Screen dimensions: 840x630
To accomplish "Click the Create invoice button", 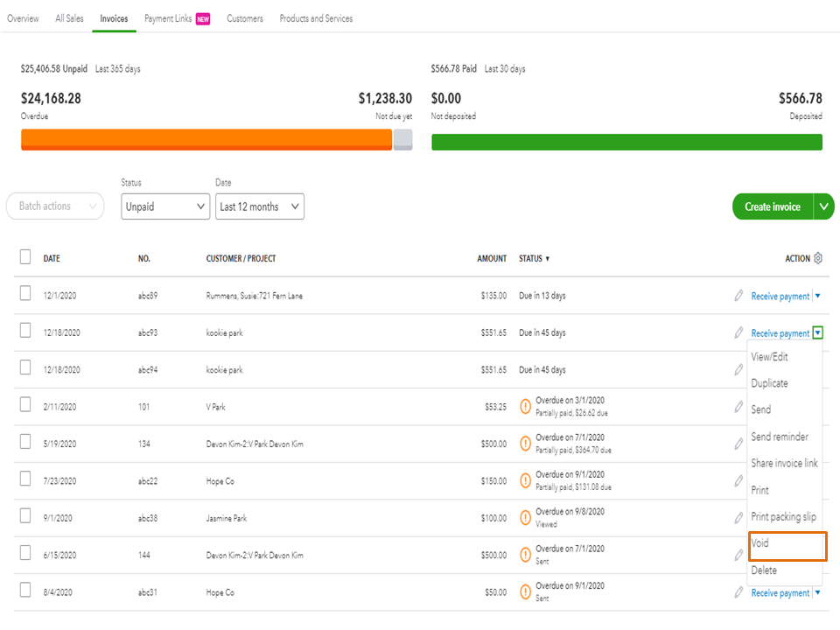I will [x=772, y=206].
